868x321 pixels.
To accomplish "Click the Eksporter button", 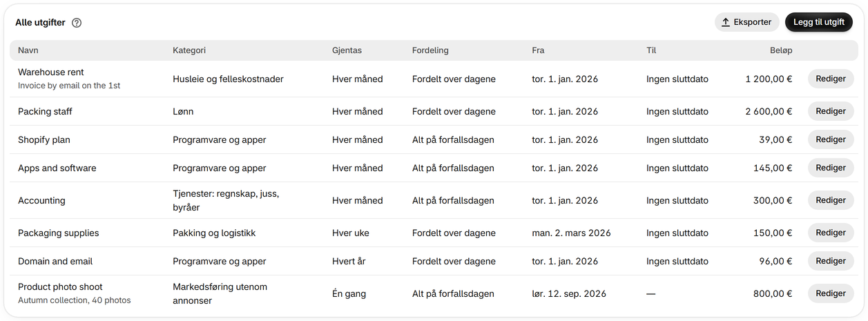I will coord(747,22).
